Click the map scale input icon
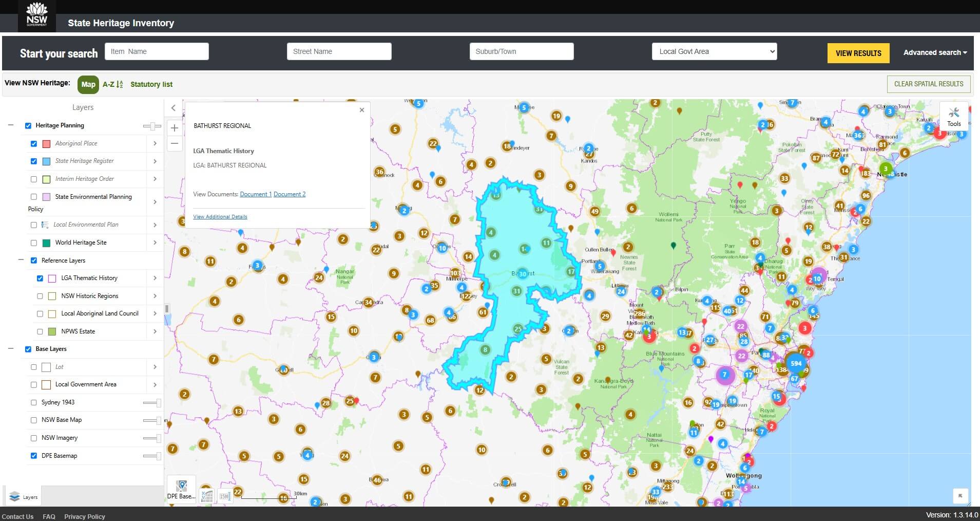980x521 pixels. click(x=224, y=496)
